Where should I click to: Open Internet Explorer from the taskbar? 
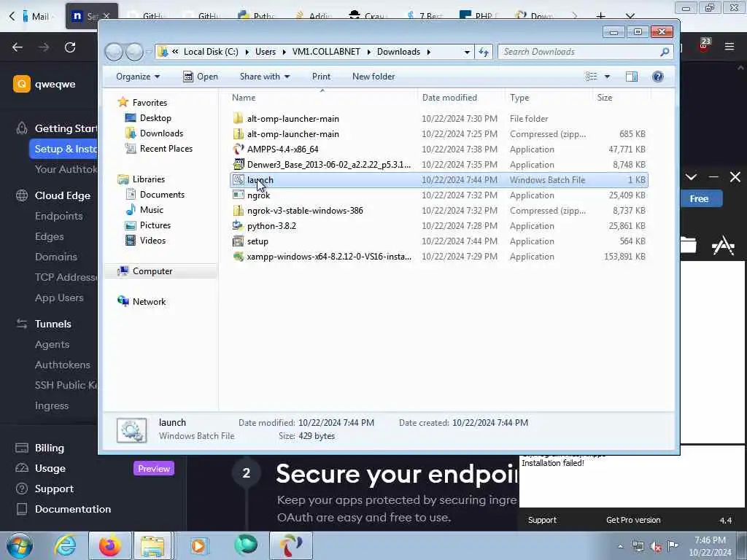65,545
